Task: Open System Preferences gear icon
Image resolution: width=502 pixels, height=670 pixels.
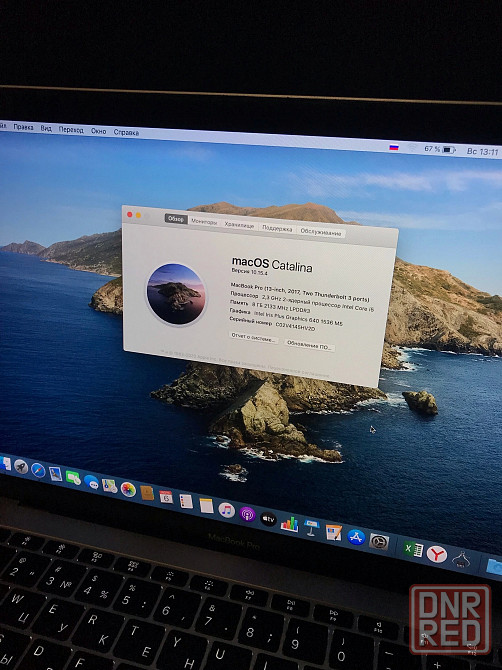Action: click(379, 542)
